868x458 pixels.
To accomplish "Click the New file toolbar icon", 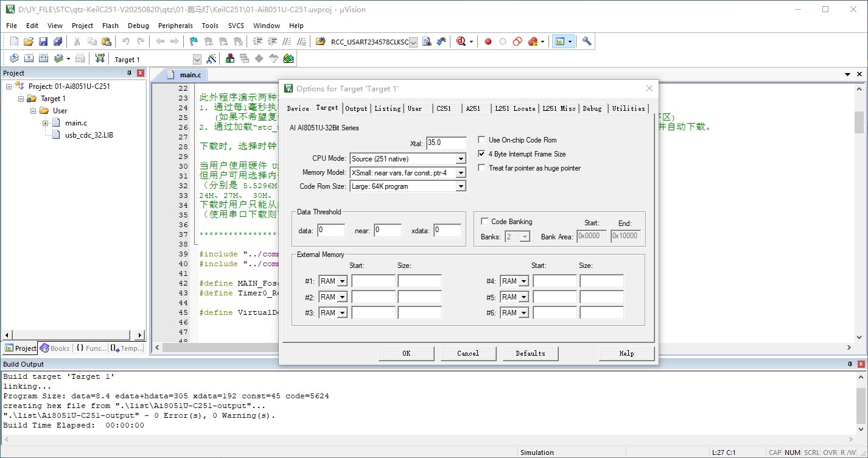I will (x=15, y=41).
